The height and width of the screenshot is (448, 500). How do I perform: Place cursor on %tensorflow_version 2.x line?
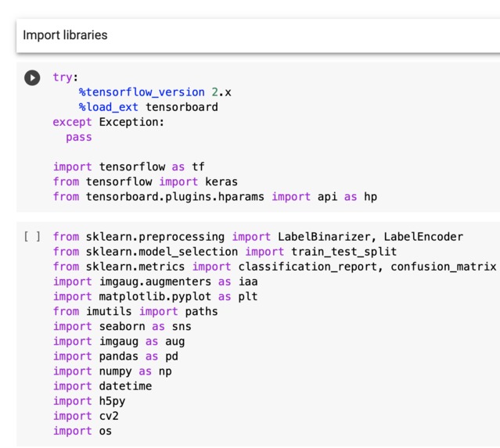click(x=155, y=92)
